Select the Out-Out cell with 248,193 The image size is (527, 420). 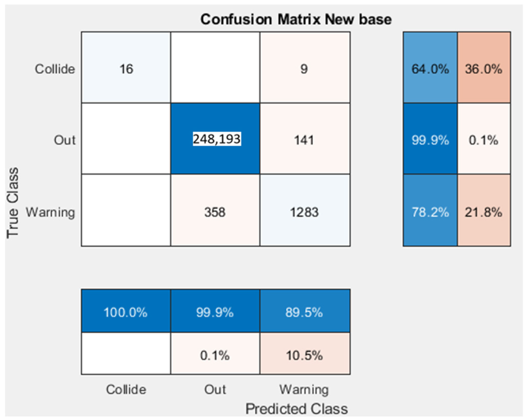point(215,139)
